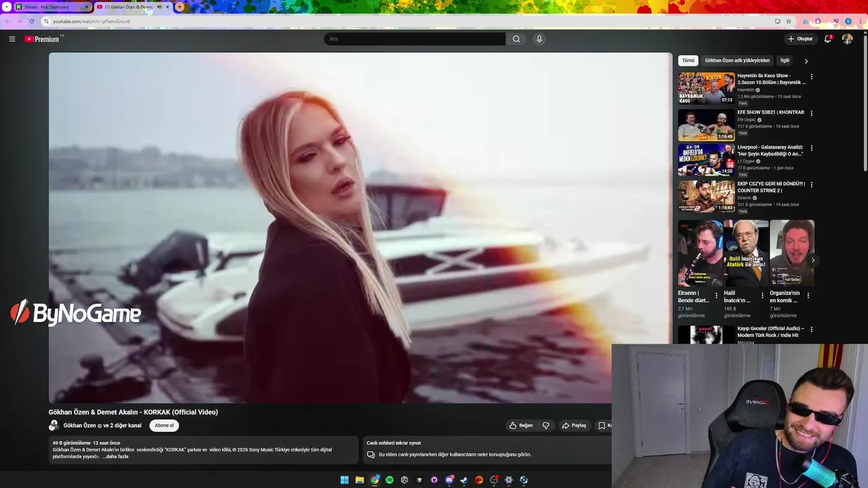Open the options menu for Kayıp Geceler
The width and height of the screenshot is (868, 488).
click(812, 329)
